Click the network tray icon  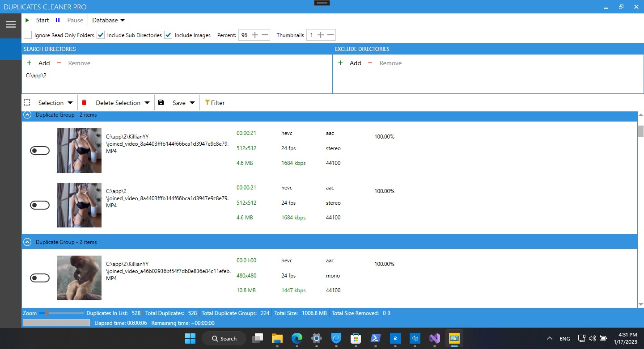[x=582, y=338]
